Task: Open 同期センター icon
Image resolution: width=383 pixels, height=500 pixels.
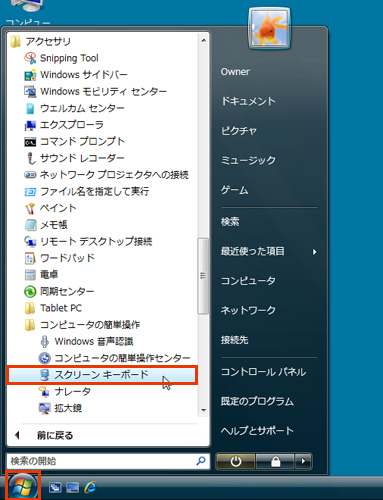Action: (x=30, y=292)
